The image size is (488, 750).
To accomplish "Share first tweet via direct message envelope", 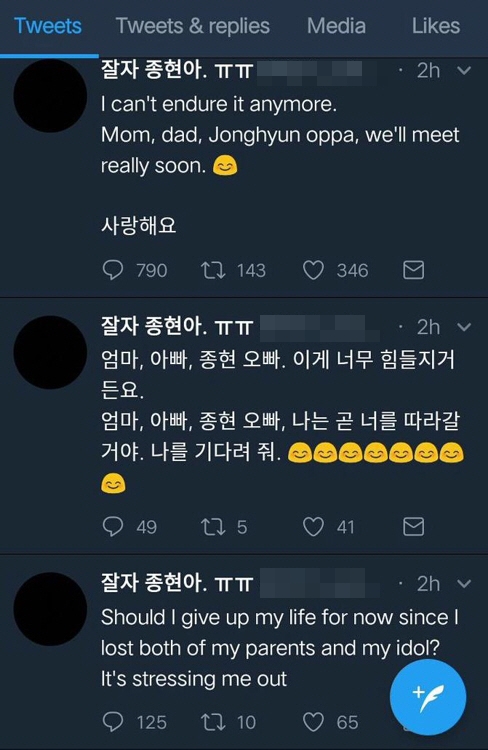I will click(413, 270).
